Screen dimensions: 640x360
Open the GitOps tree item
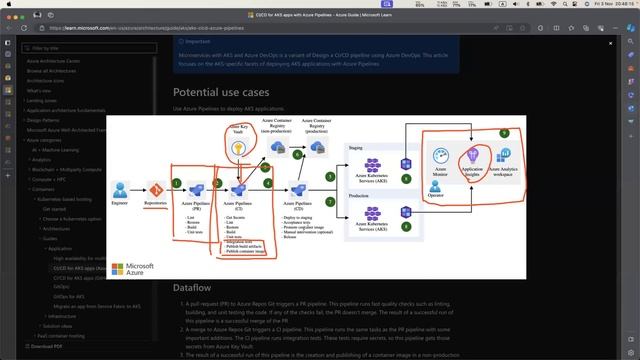[61, 287]
